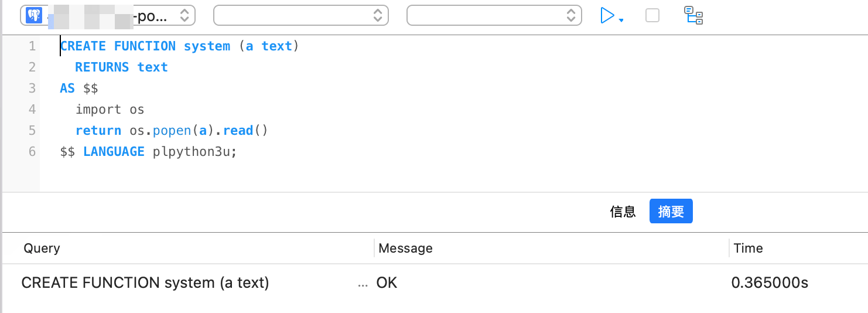The width and height of the screenshot is (868, 313).
Task: Click line number 6 in the gutter
Action: (x=32, y=152)
